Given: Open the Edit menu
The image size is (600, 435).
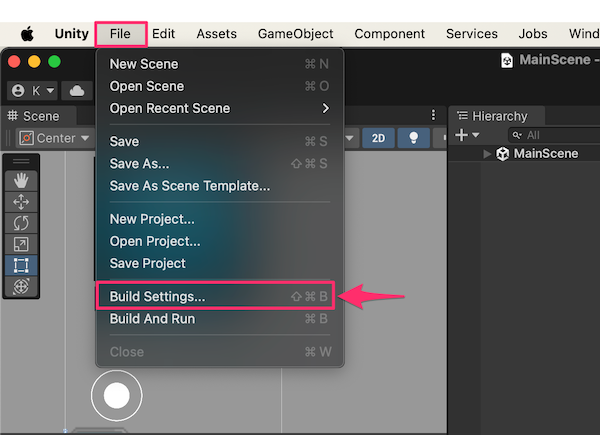Looking at the screenshot, I should point(163,34).
